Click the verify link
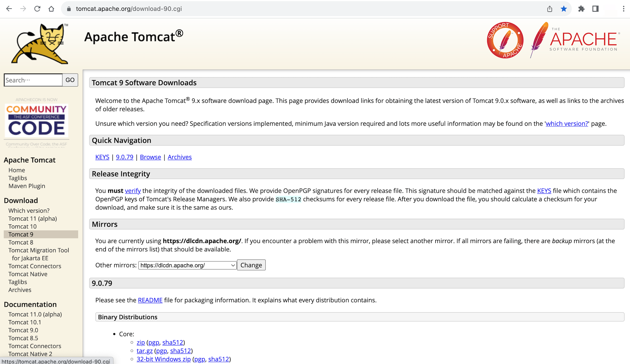The image size is (630, 364). click(x=133, y=191)
